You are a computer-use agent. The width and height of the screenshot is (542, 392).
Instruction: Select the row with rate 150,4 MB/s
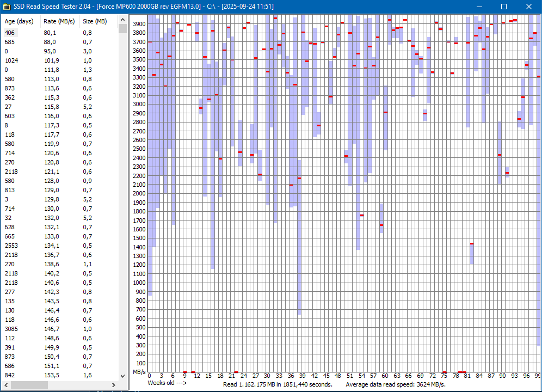pos(59,357)
